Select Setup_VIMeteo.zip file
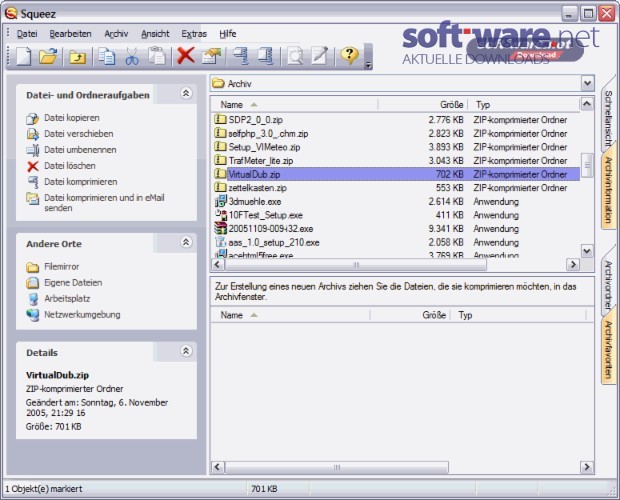 (264, 147)
